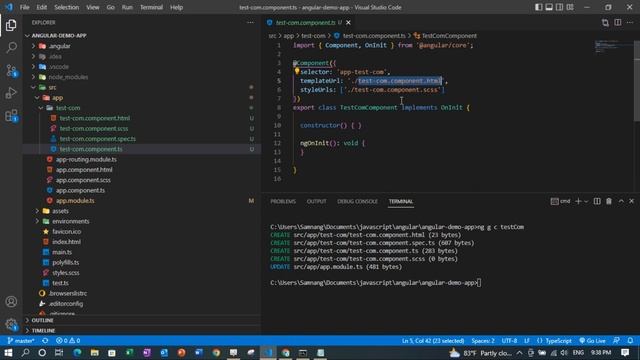
Task: Change the LF end of line sequence
Action: 527,340
